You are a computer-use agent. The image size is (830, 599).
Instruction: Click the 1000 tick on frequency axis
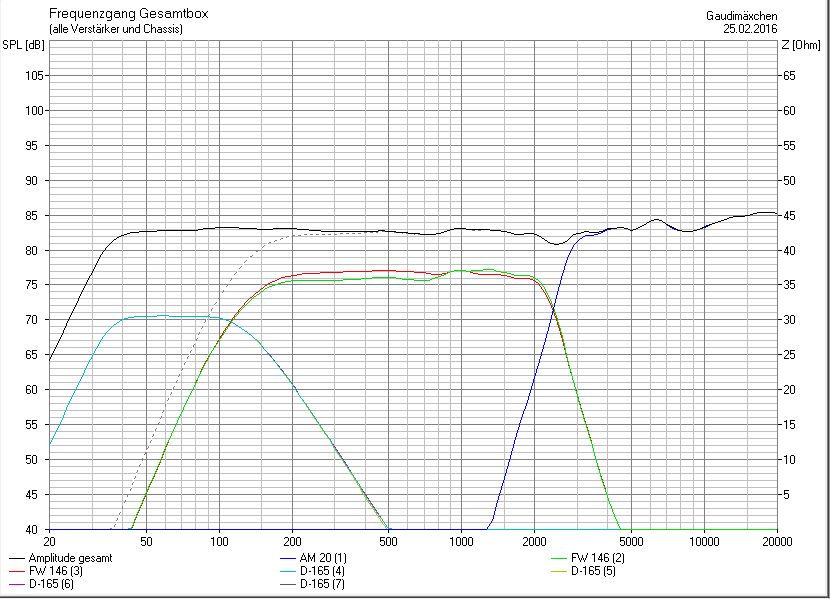(460, 540)
